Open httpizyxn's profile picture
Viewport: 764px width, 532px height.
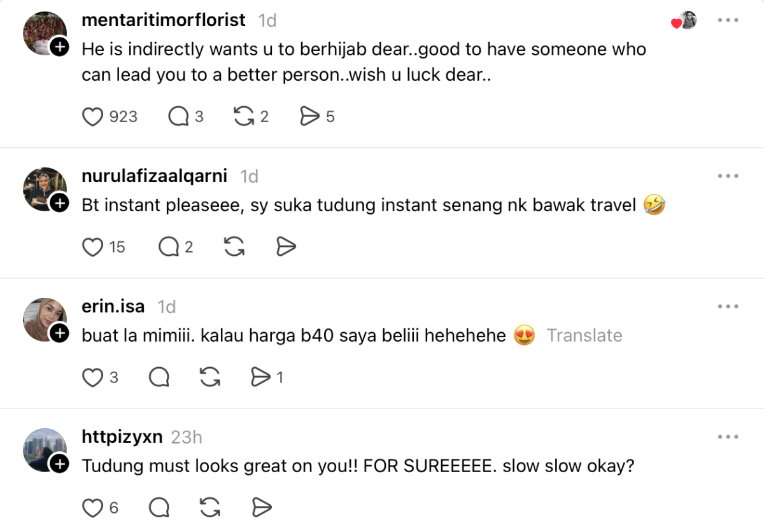click(x=45, y=450)
